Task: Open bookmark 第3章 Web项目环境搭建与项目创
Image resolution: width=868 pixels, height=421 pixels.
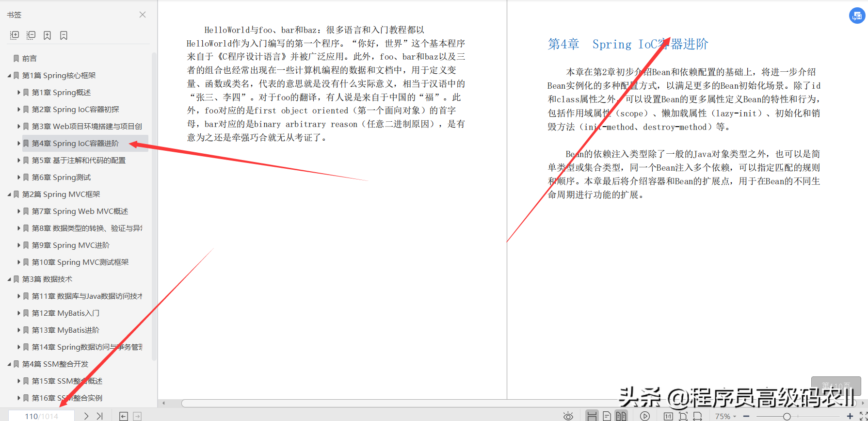Action: click(87, 126)
